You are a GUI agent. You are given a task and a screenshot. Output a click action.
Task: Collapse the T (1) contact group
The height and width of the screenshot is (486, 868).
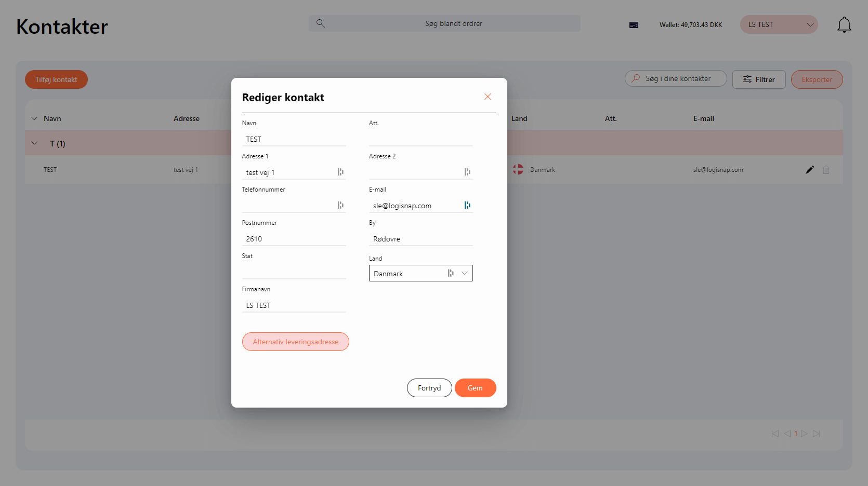(34, 143)
